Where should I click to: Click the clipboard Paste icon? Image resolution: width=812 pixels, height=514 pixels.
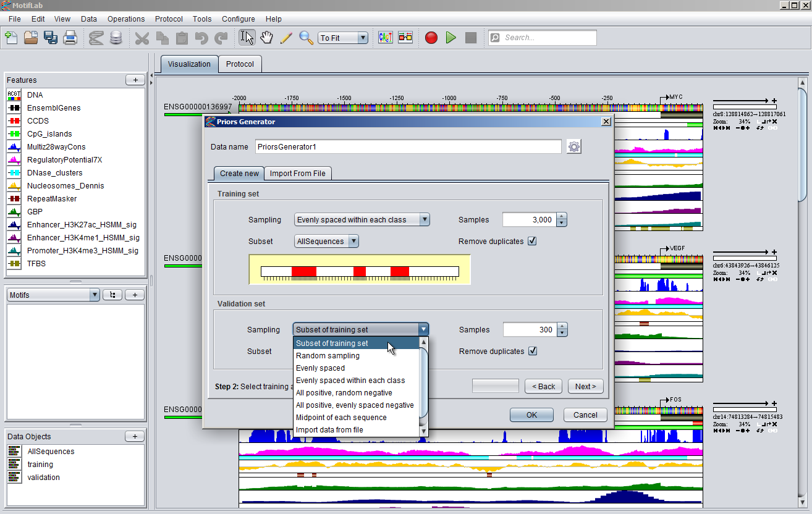pos(182,38)
